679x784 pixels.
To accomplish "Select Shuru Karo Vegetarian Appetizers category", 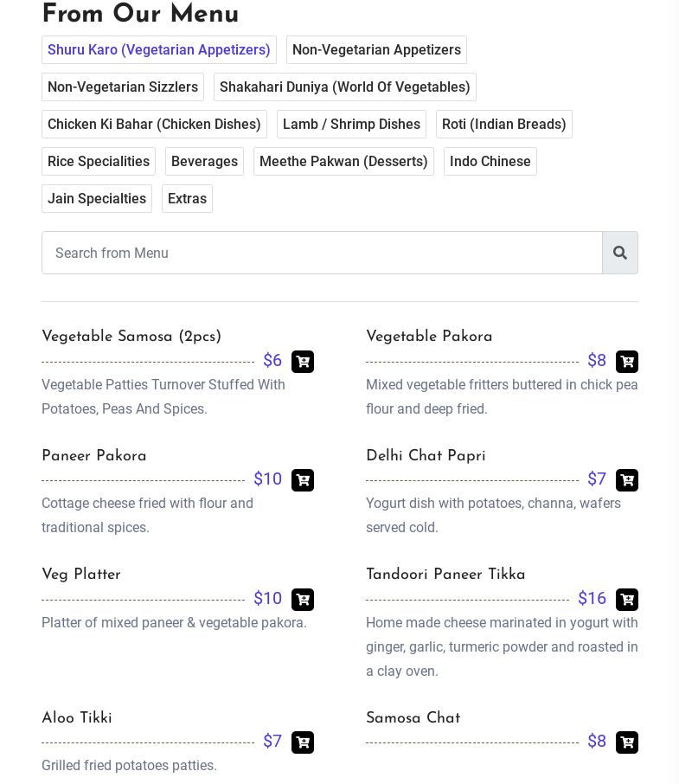I will coord(159,50).
